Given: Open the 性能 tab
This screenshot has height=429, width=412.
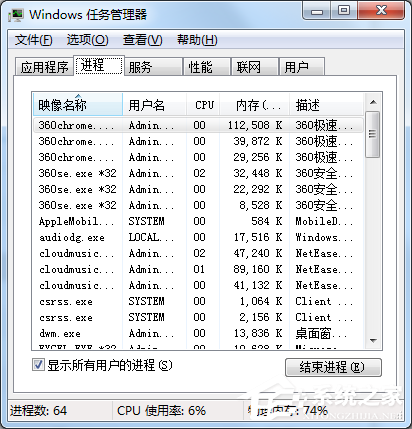Looking at the screenshot, I should [x=207, y=67].
